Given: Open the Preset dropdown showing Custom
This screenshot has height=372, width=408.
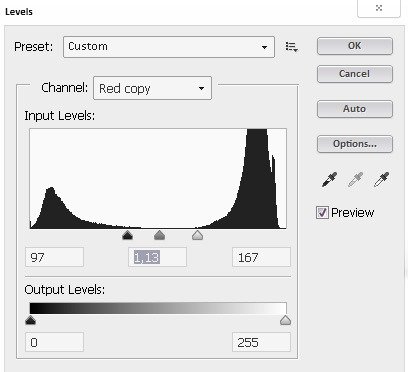Looking at the screenshot, I should (169, 47).
